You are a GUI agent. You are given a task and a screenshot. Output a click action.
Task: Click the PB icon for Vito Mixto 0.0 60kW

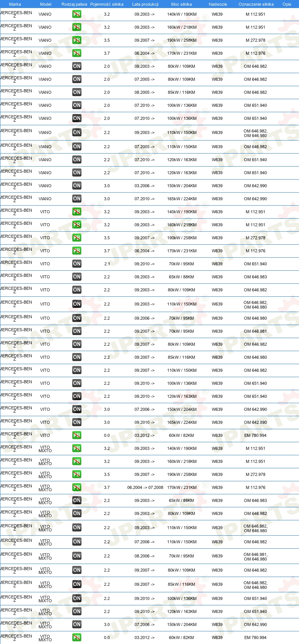(77, 637)
